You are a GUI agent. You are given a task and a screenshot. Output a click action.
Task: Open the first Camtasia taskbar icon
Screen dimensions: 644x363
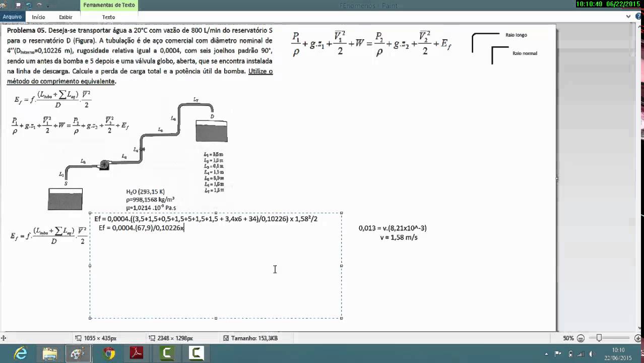coord(166,354)
